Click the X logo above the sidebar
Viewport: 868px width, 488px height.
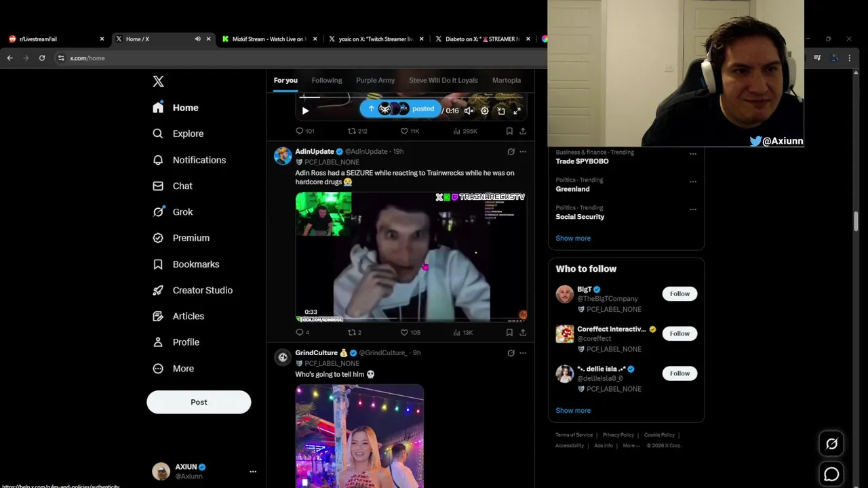(158, 81)
